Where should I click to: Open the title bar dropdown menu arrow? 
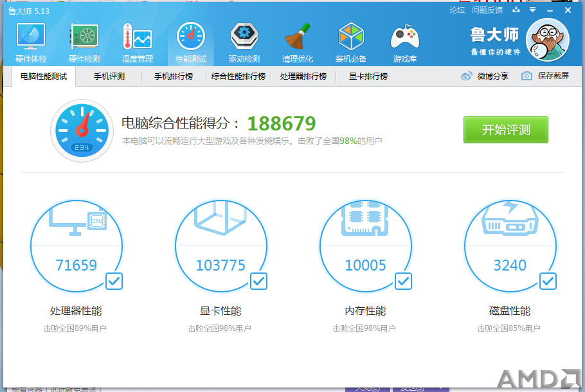pos(533,10)
